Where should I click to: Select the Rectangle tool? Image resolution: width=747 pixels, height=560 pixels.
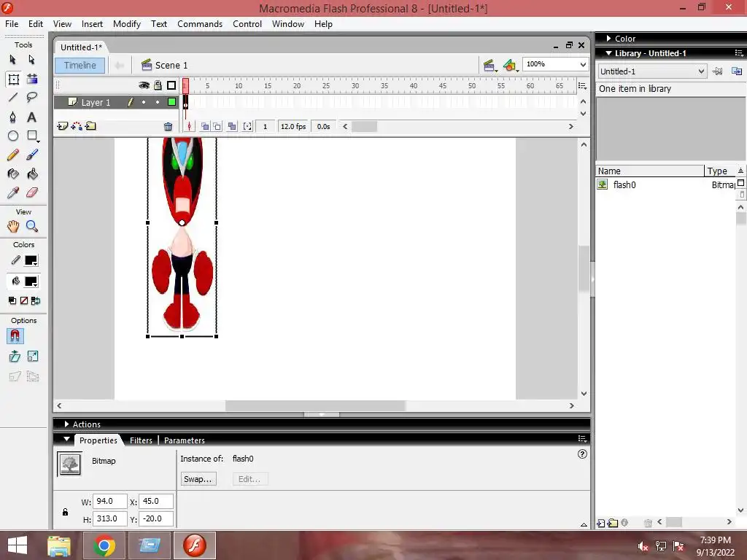click(32, 136)
